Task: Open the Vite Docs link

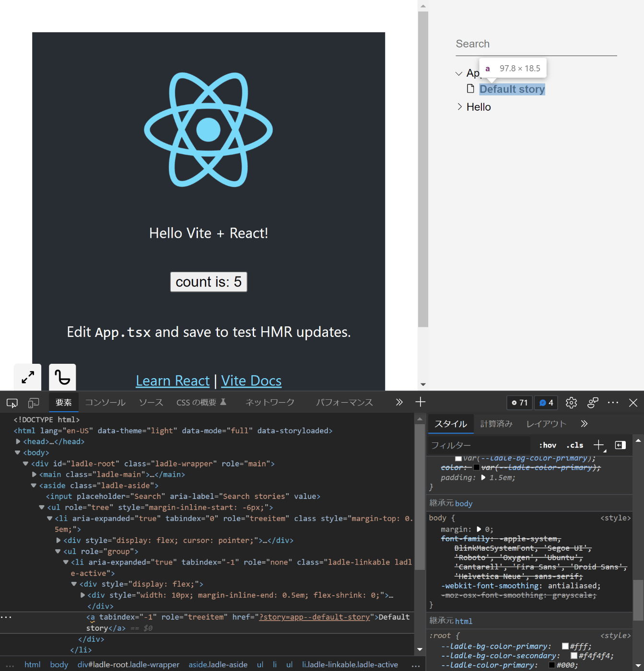Action: pyautogui.click(x=251, y=381)
